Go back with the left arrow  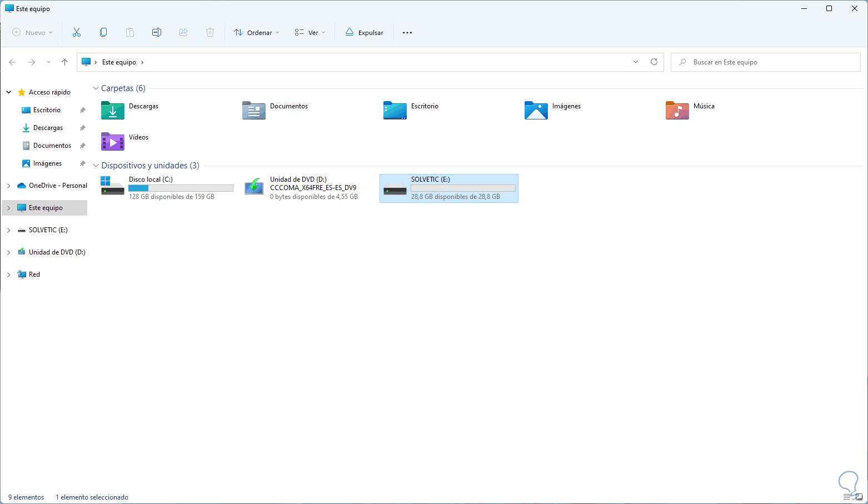tap(12, 62)
